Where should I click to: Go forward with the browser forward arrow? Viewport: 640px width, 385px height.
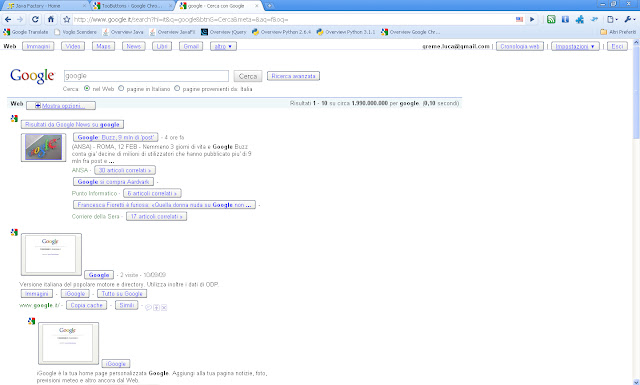pos(20,19)
